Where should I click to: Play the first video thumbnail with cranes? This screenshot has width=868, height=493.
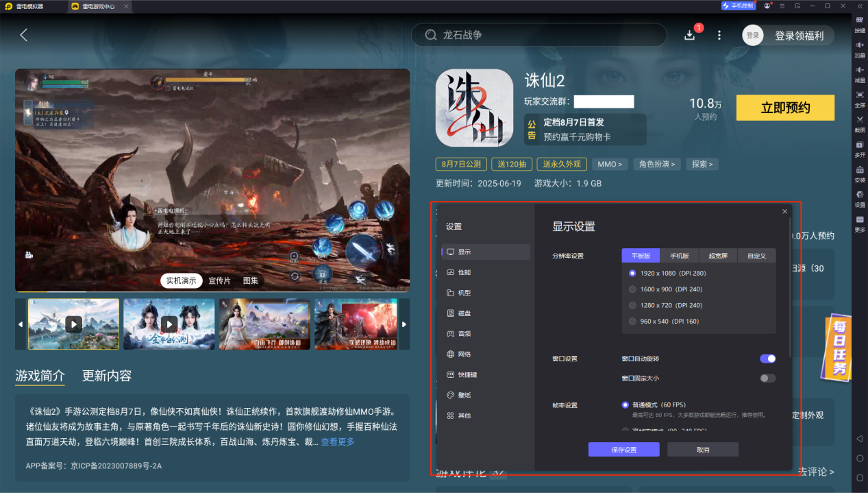tap(73, 324)
